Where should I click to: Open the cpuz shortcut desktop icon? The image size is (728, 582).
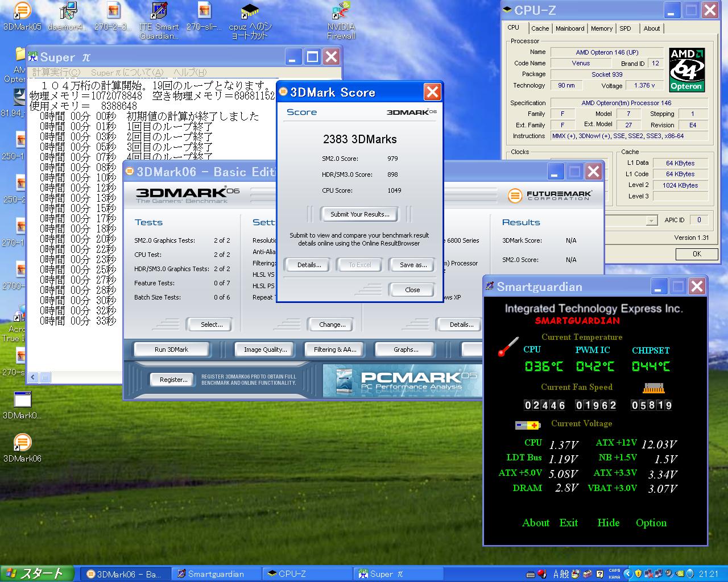pos(250,20)
